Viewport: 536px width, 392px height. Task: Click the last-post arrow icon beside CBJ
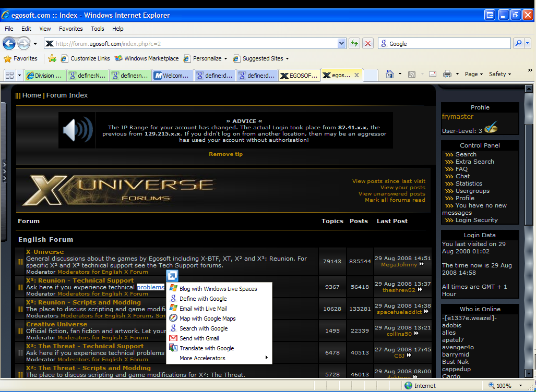point(409,355)
